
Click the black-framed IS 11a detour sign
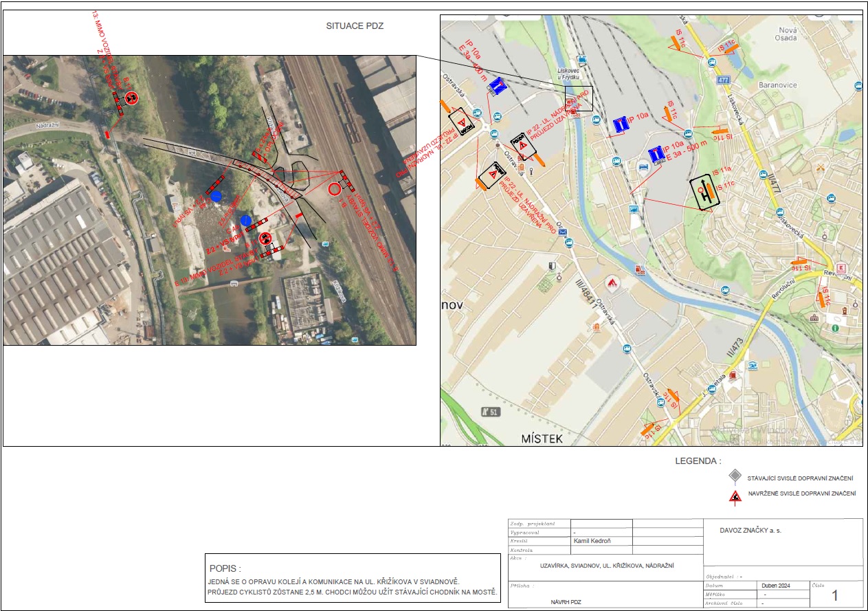coord(704,194)
